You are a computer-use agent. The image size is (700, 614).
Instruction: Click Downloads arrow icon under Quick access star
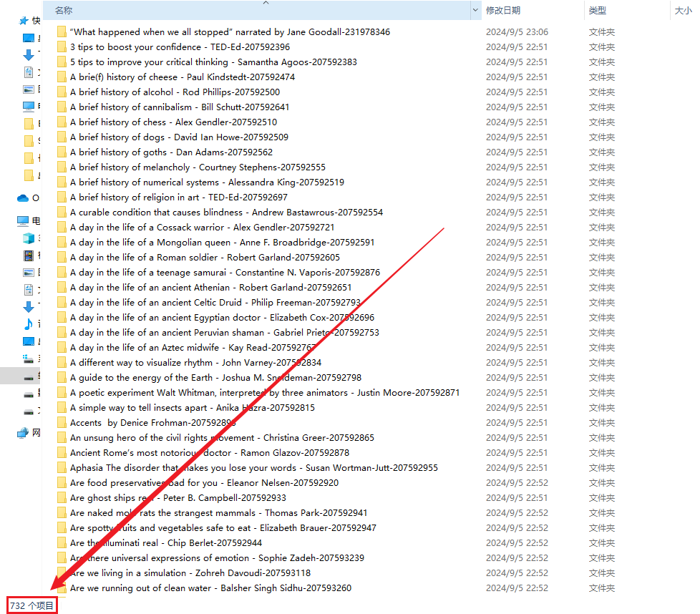(29, 55)
